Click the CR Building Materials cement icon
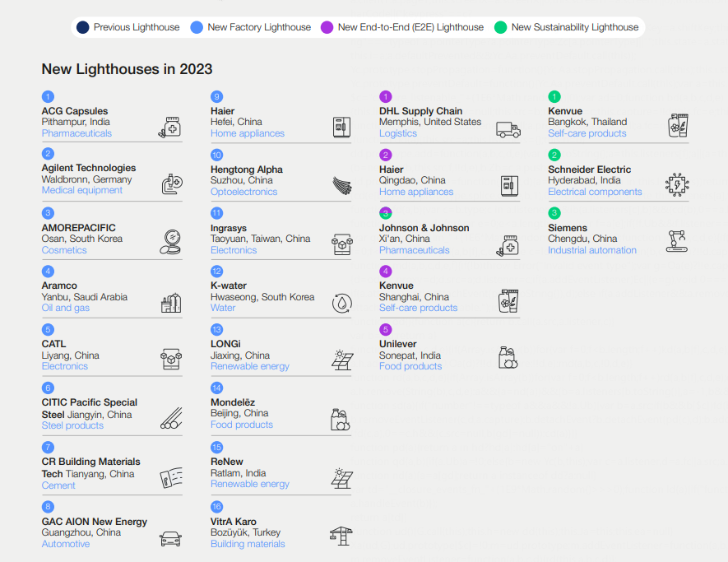 click(171, 477)
